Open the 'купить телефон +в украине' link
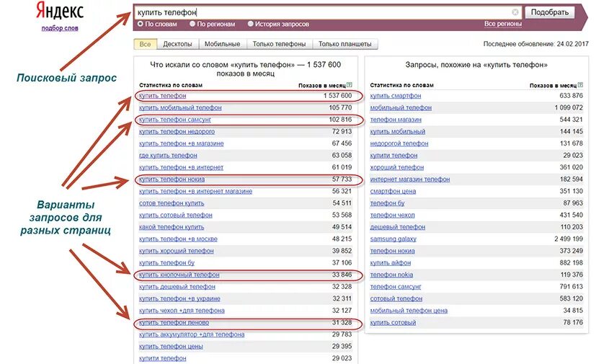Image resolution: width=609 pixels, height=364 pixels. (179, 298)
